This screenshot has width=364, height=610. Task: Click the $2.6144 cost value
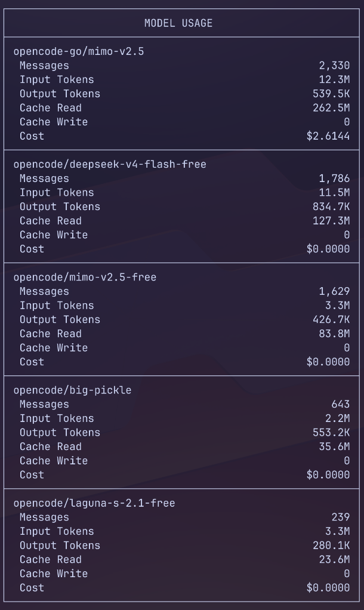[x=328, y=136]
